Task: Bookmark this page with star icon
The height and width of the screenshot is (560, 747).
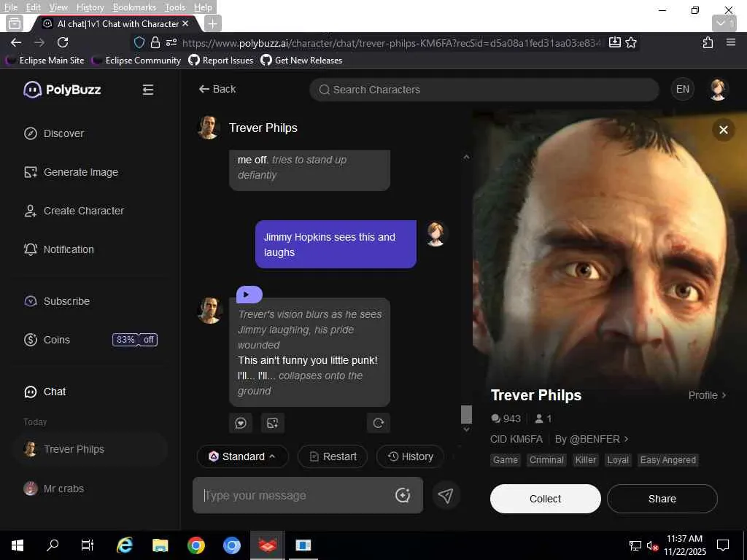Action: pyautogui.click(x=631, y=42)
